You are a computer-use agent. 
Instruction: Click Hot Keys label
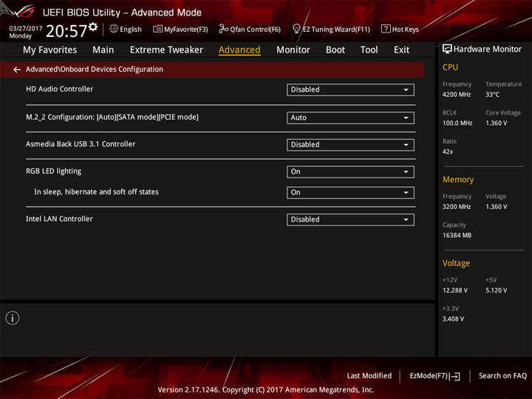tap(406, 30)
